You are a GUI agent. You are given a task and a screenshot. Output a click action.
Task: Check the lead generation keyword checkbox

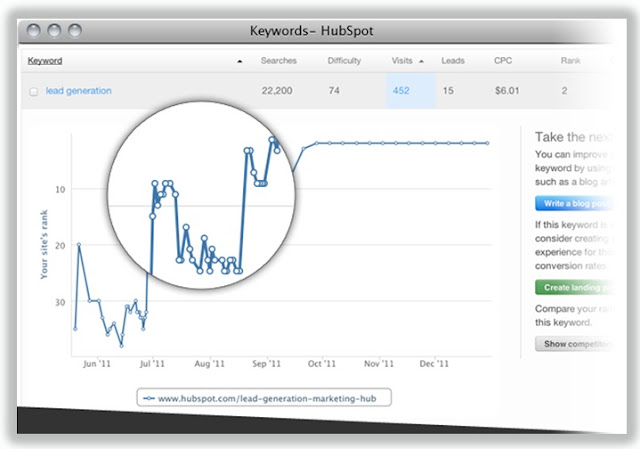coord(33,91)
